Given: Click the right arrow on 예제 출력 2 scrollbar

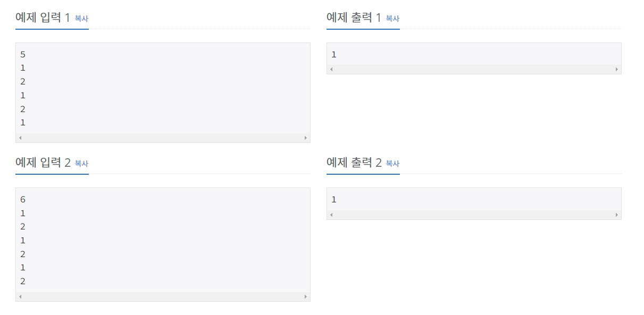Looking at the screenshot, I should (x=616, y=214).
